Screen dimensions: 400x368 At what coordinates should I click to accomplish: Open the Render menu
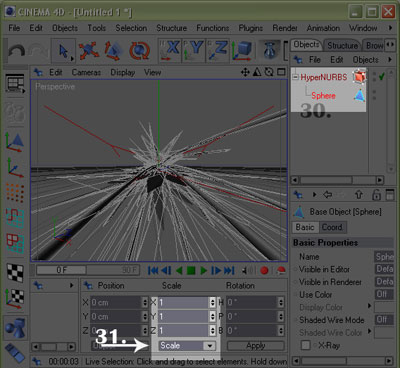click(285, 28)
